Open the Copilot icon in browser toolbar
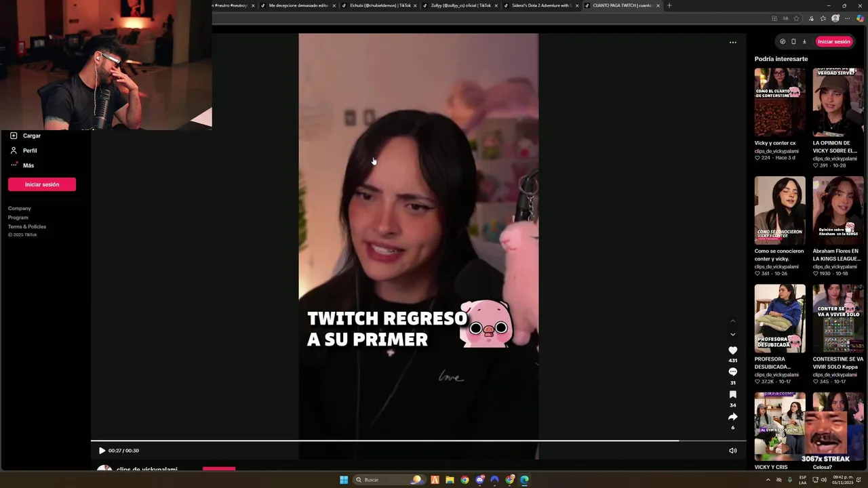 860,18
